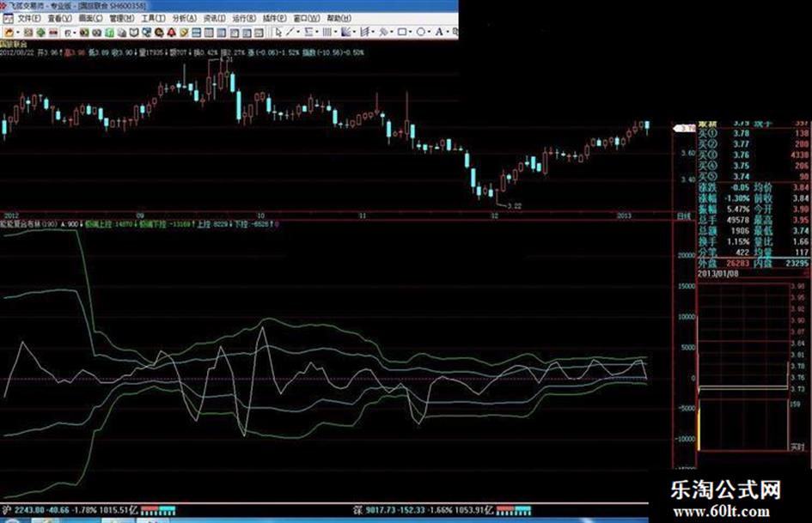This screenshot has height=523, width=812.
Task: Click the networked computers toolbar icon
Action: [x=146, y=33]
